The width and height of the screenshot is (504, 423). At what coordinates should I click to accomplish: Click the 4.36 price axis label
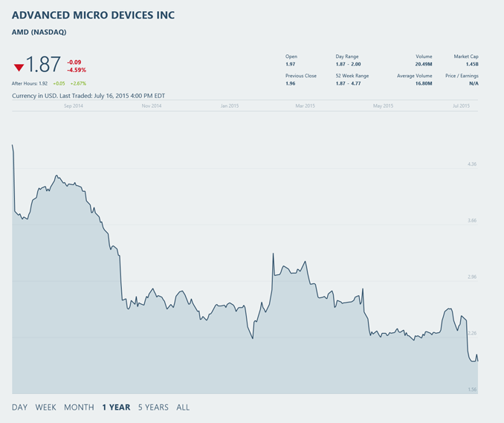(x=472, y=164)
